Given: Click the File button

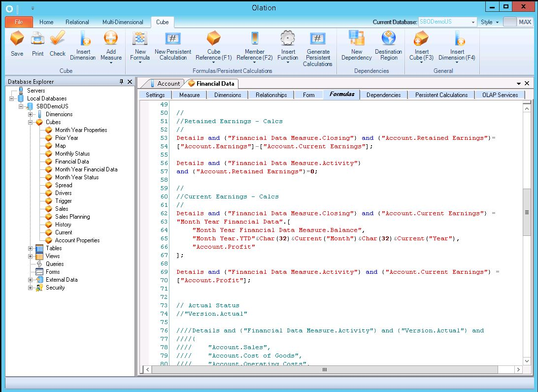Looking at the screenshot, I should click(19, 22).
